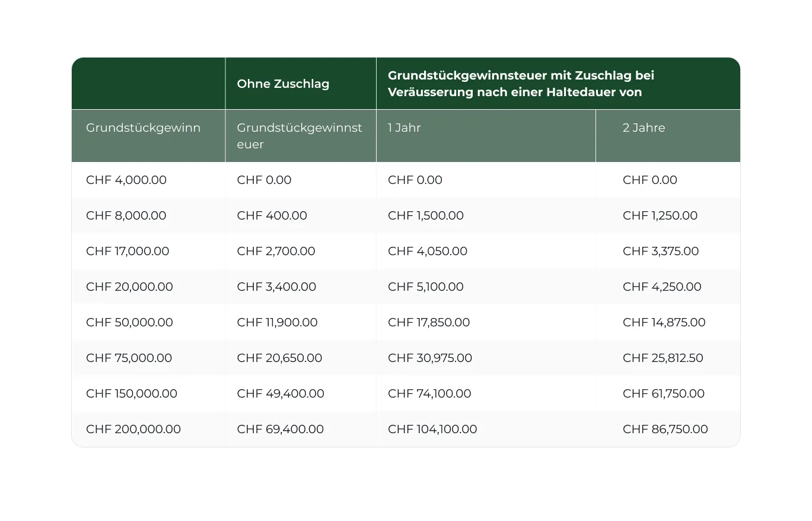Click the CHF 49,400.00 tax cell
This screenshot has width=812, height=521.
click(281, 393)
